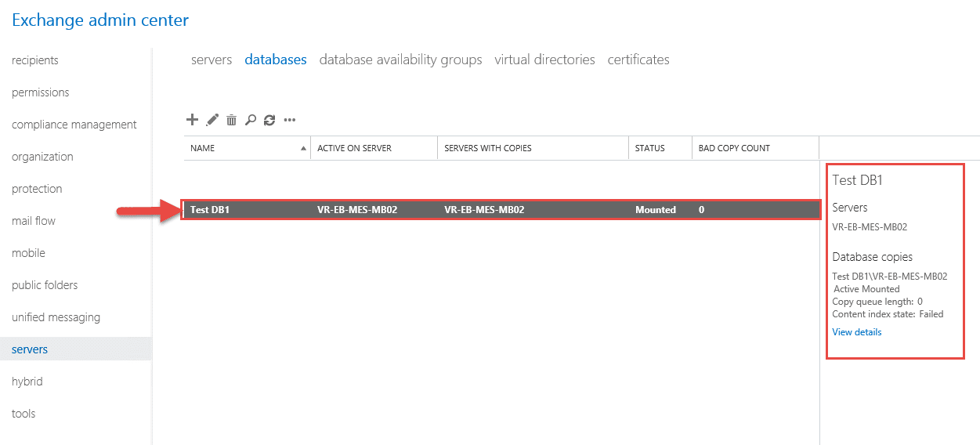Select servers in left sidebar
980x445 pixels.
[75, 349]
